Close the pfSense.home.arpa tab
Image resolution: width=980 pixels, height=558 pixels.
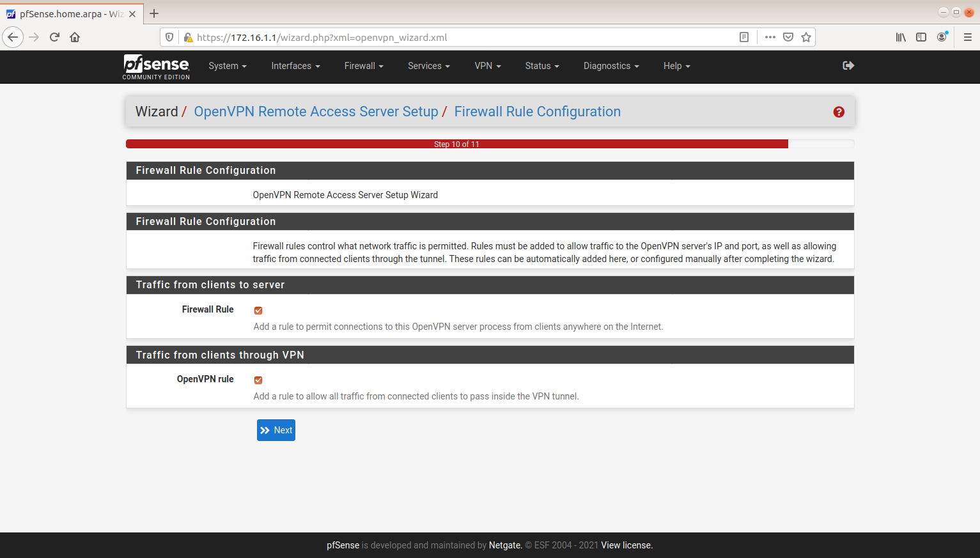132,14
